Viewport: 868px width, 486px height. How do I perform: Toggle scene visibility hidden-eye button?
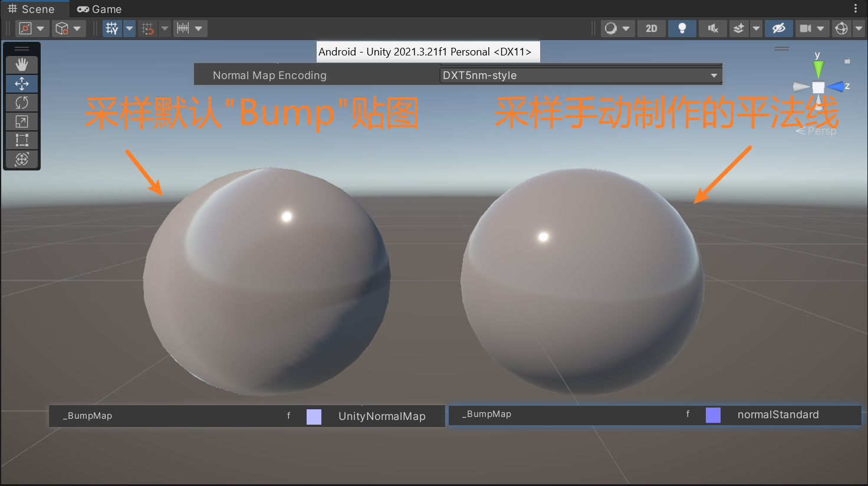pos(778,28)
